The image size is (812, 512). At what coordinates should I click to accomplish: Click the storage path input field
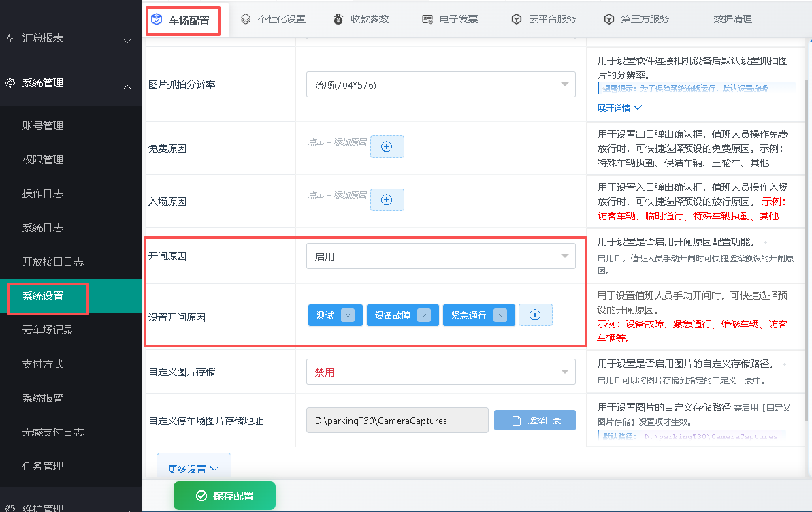pyautogui.click(x=397, y=420)
